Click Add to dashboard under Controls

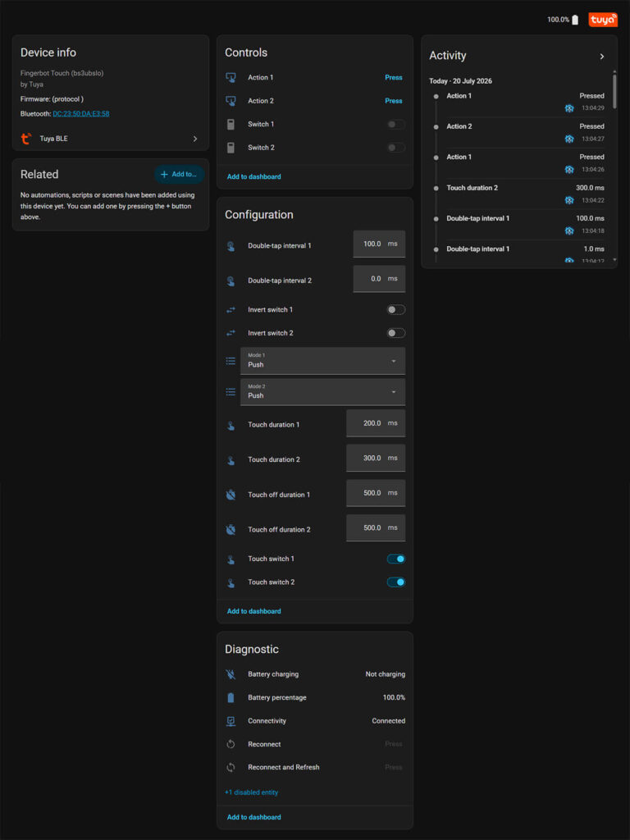coord(254,177)
